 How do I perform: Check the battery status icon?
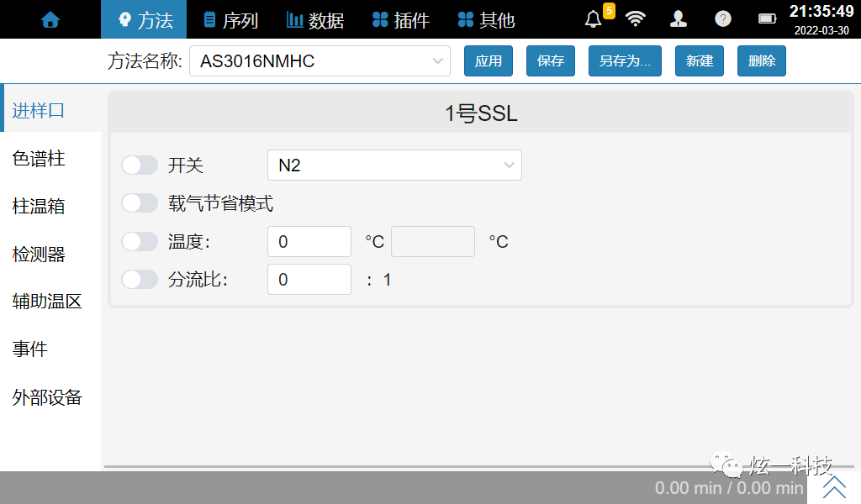[x=767, y=19]
